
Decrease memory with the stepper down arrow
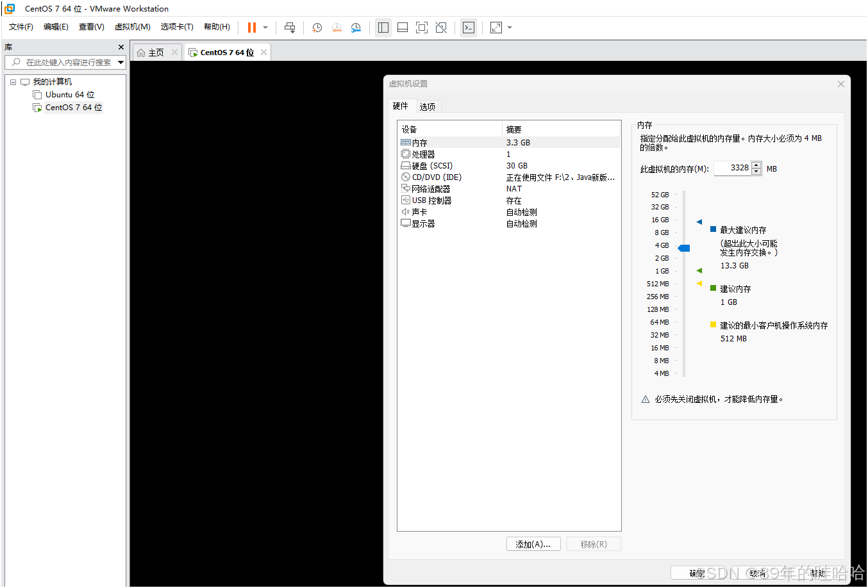(756, 172)
